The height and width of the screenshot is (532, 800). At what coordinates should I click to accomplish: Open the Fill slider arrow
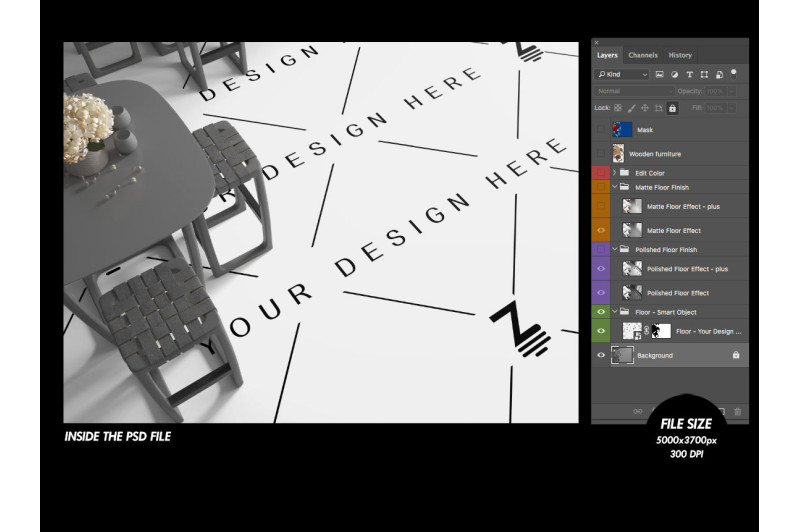[x=732, y=108]
